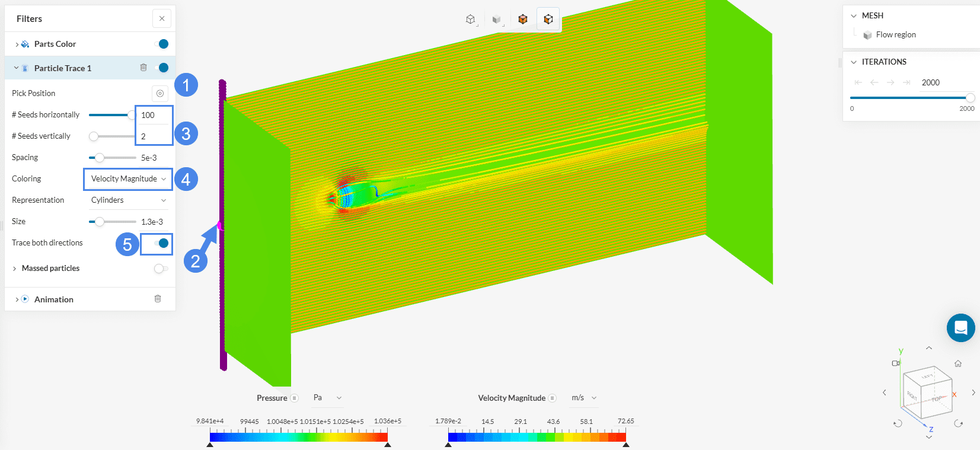Image resolution: width=980 pixels, height=450 pixels.
Task: Reset view with the home icon
Action: click(x=957, y=363)
